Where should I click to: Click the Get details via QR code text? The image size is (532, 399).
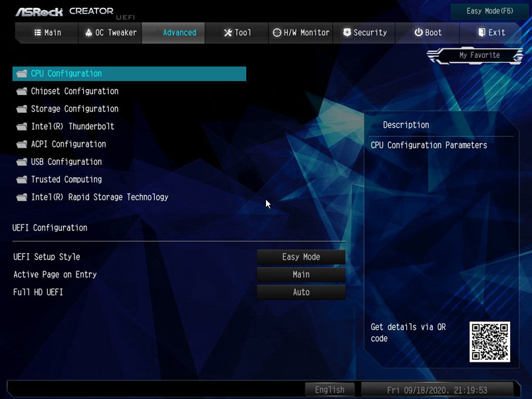(x=408, y=332)
